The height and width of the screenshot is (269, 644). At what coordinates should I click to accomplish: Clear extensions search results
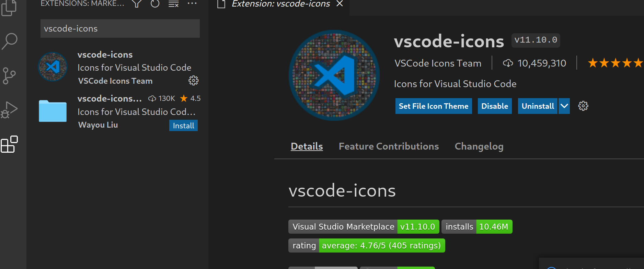tap(174, 4)
